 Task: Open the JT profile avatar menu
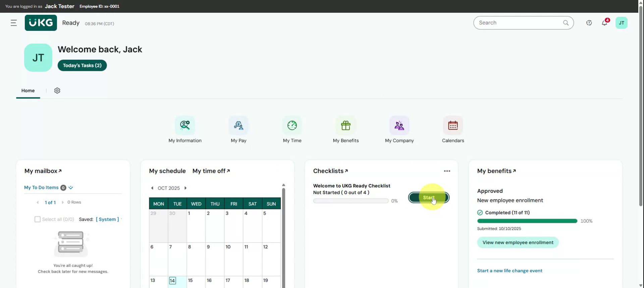(x=622, y=23)
